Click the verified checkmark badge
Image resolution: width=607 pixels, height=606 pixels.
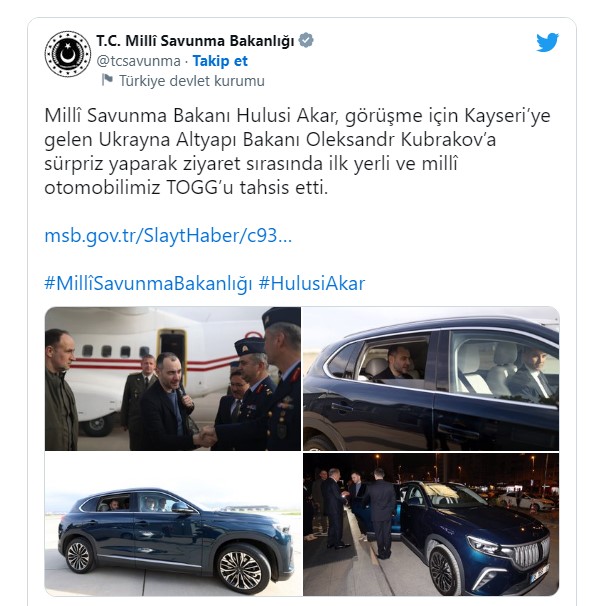pos(306,40)
